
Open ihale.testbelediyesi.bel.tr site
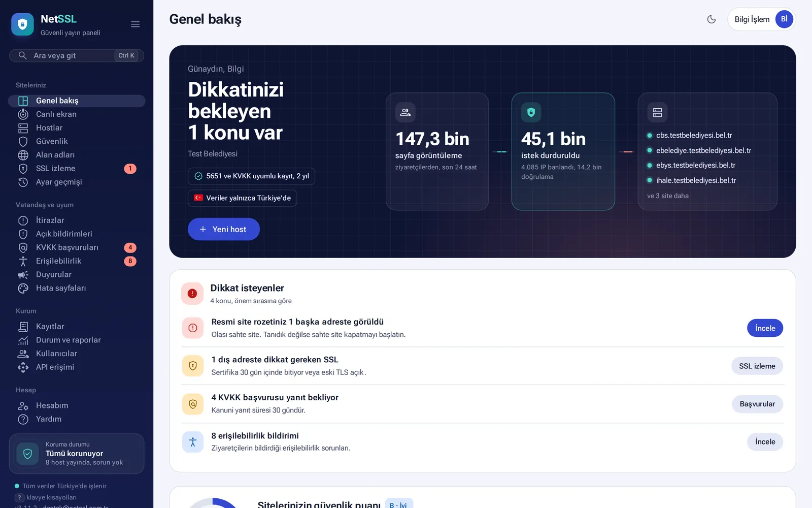point(696,180)
